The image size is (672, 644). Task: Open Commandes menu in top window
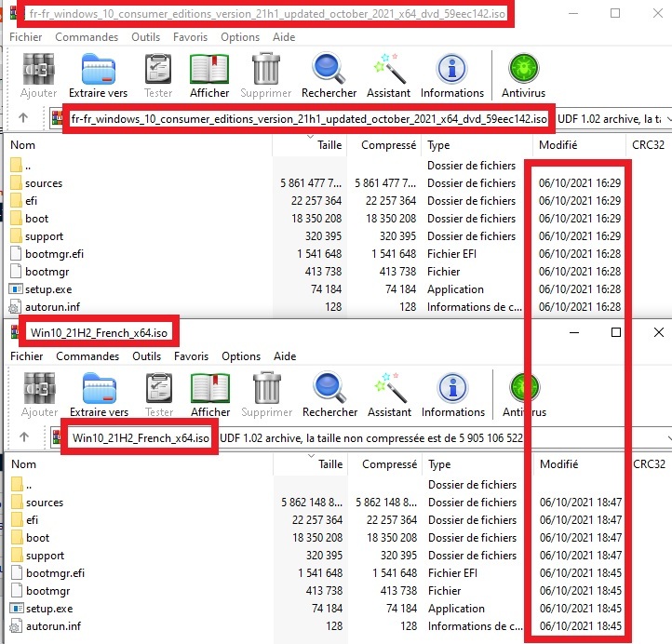point(87,37)
